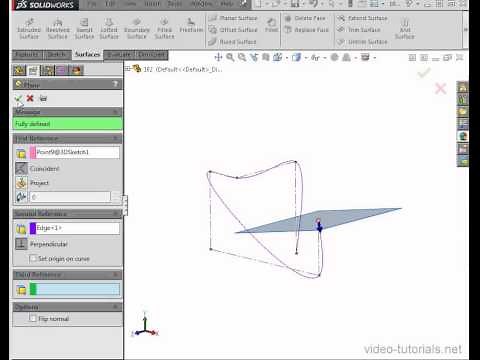Cancel the plane with the red X
This screenshot has width=480, height=360.
(30, 98)
